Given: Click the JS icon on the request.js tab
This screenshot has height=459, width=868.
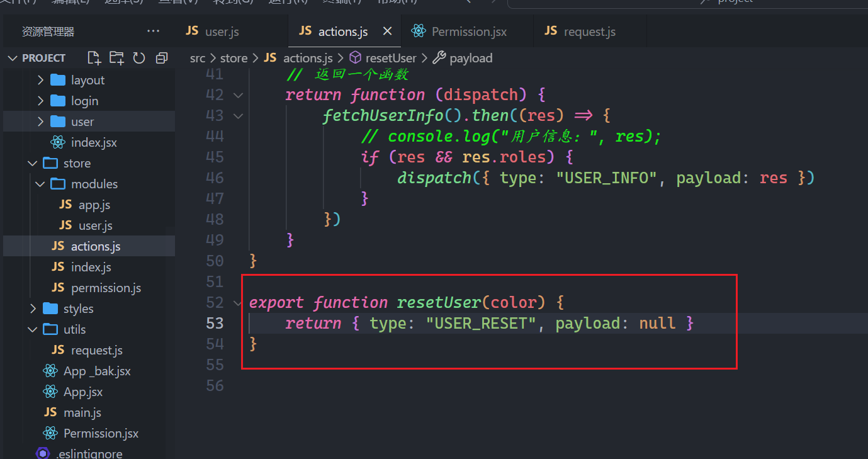Looking at the screenshot, I should coord(551,31).
